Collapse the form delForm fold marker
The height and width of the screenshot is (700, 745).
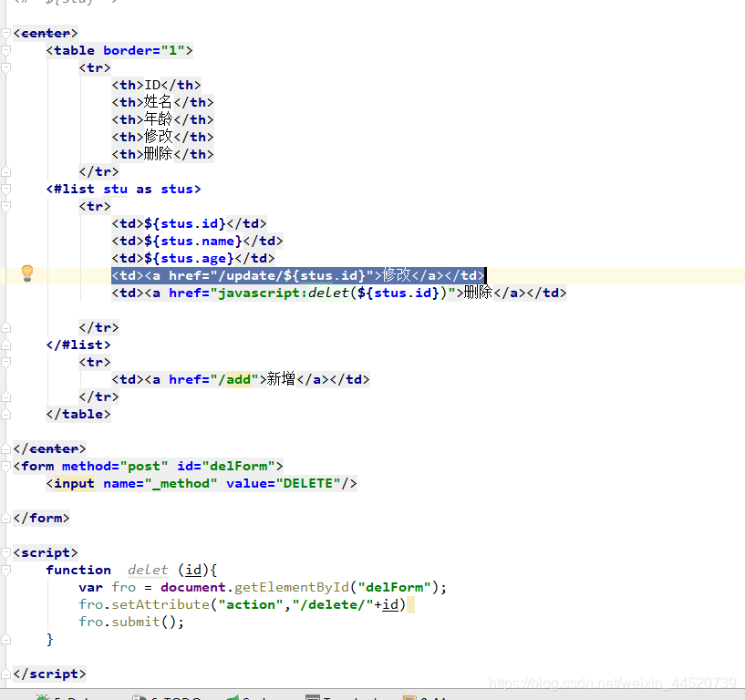pos(5,466)
